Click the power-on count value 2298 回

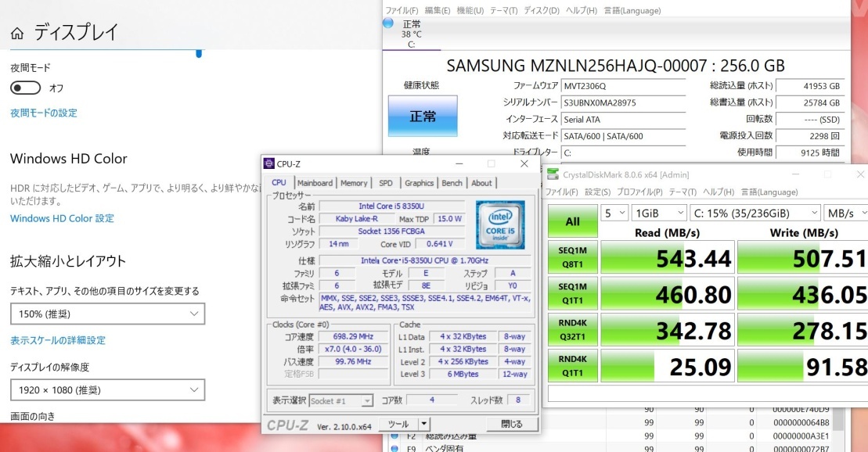[810, 135]
